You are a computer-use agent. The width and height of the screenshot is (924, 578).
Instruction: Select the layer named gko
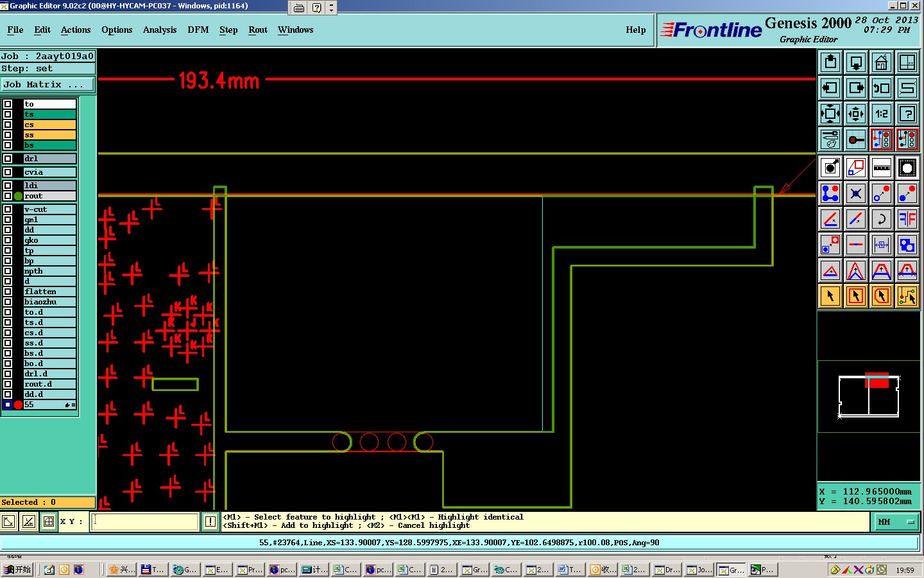(x=50, y=240)
